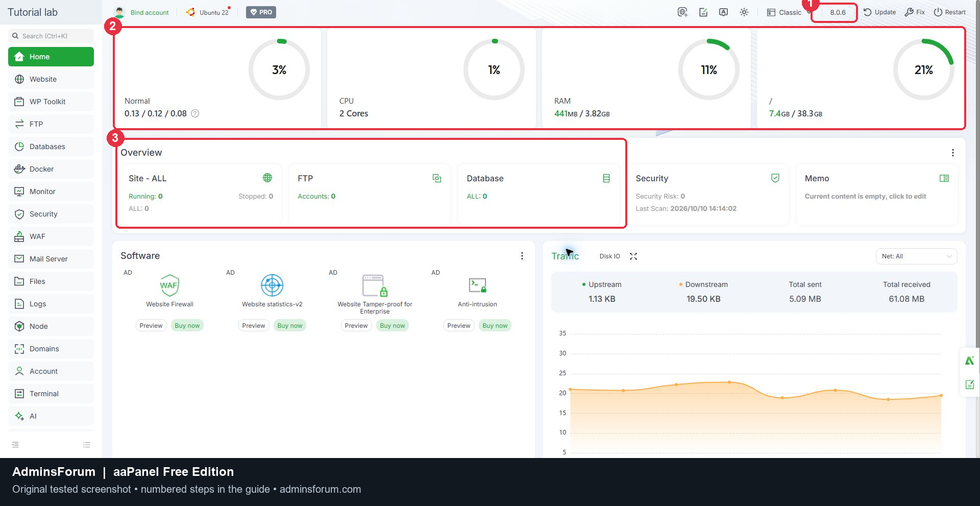Click the globe icon on Site - ALL card
Image resolution: width=980 pixels, height=506 pixels.
coord(267,178)
